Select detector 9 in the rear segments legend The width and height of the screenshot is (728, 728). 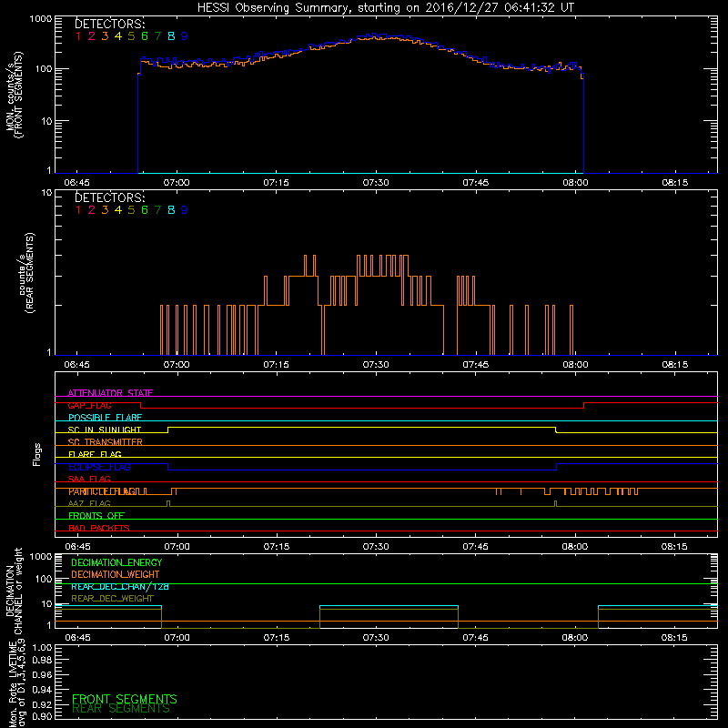pos(185,210)
